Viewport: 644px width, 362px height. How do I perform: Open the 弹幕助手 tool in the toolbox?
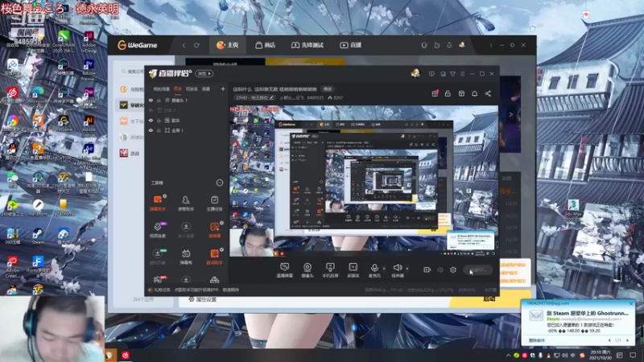pos(157,204)
